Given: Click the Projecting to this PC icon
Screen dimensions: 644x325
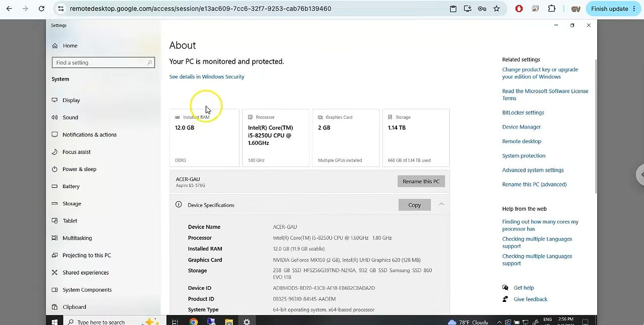Looking at the screenshot, I should [54, 255].
